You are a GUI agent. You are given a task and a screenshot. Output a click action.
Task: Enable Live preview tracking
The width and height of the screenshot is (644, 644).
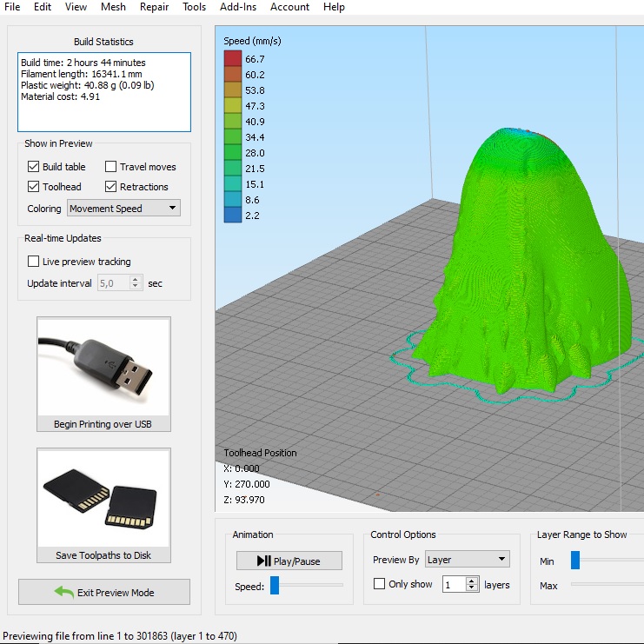34,262
